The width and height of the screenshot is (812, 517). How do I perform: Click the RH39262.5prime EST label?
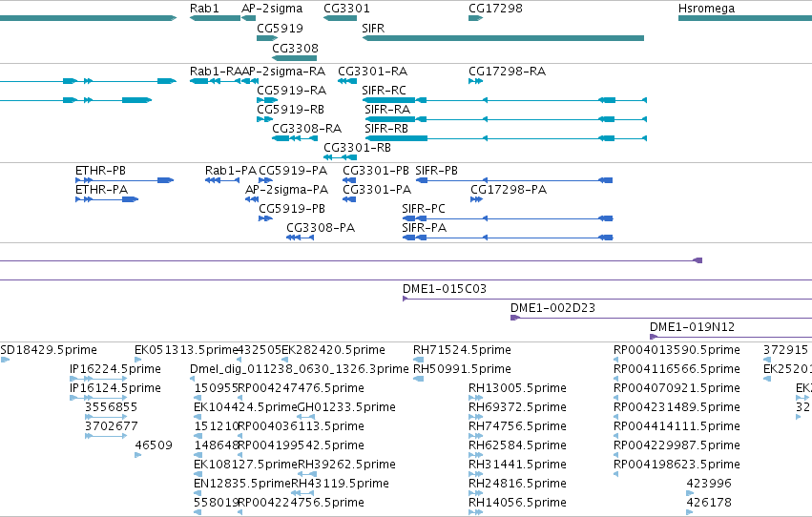tap(346, 465)
